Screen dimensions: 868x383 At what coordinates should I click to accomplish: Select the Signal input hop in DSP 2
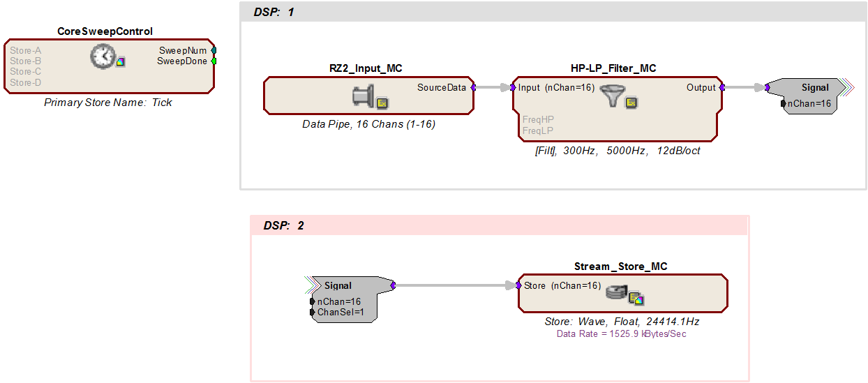(x=349, y=299)
